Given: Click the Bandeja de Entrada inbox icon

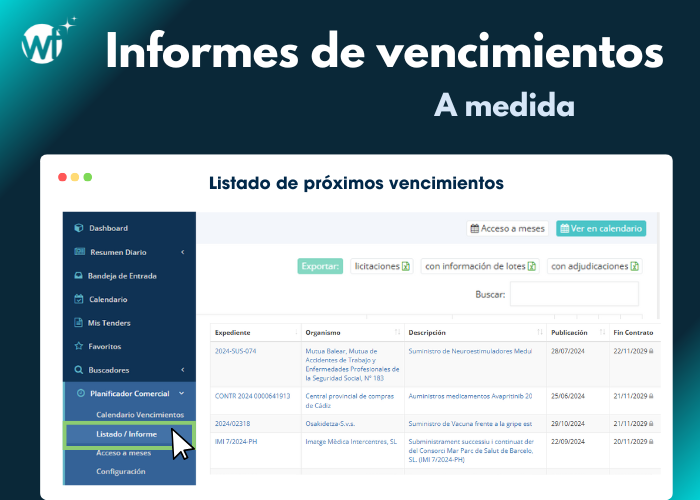Looking at the screenshot, I should (x=78, y=276).
